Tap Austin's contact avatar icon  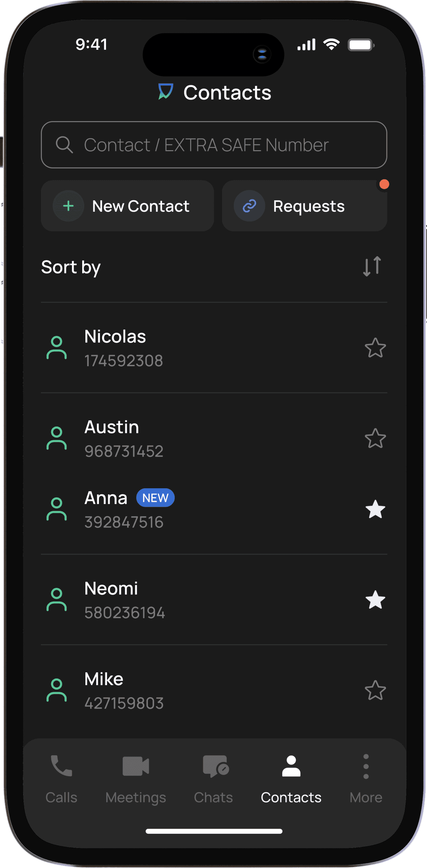point(57,438)
